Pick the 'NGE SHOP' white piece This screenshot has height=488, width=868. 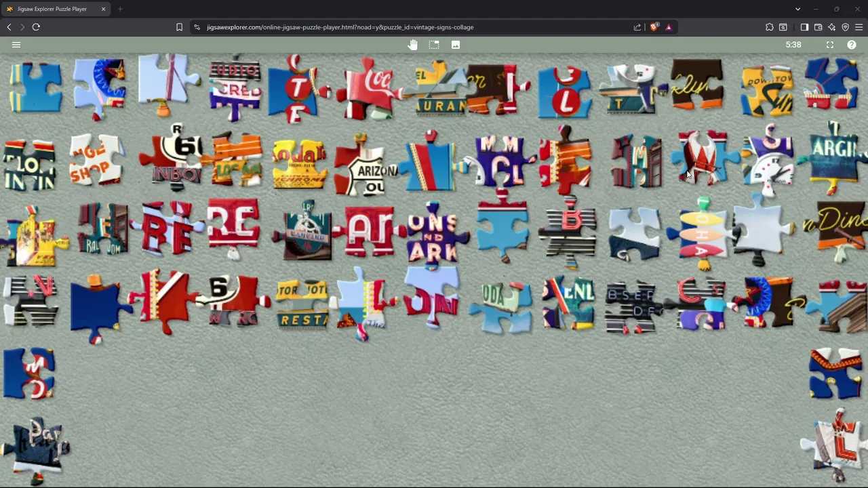[96, 160]
